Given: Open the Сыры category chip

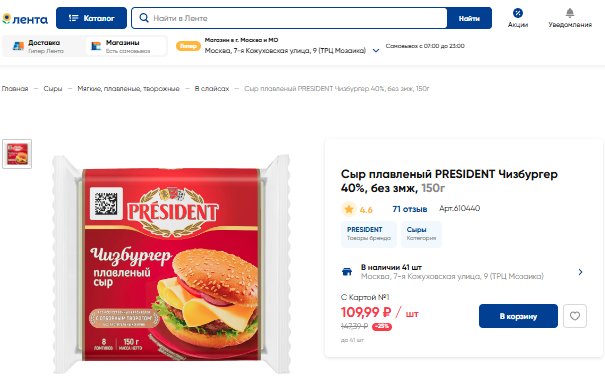Looking at the screenshot, I should [x=421, y=234].
